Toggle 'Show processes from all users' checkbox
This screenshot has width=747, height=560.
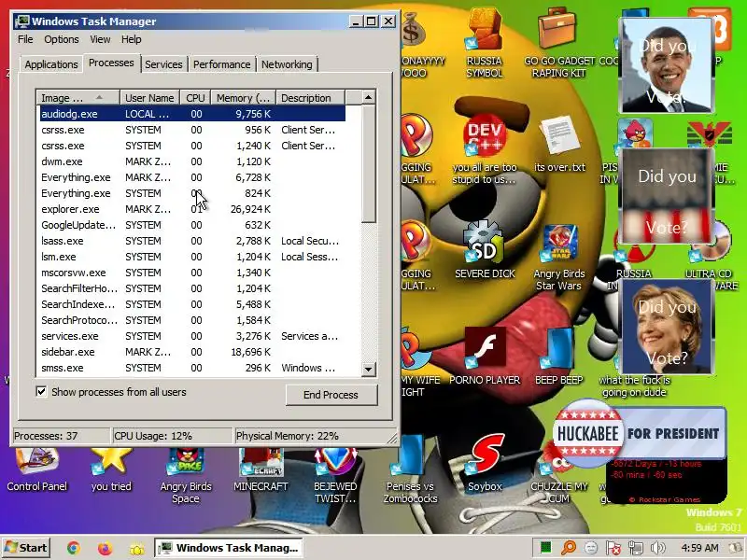(41, 391)
